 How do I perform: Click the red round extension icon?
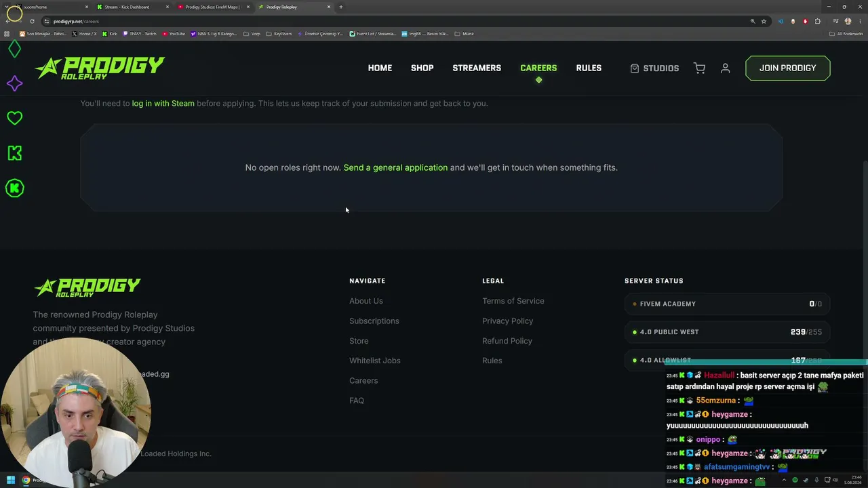click(805, 21)
